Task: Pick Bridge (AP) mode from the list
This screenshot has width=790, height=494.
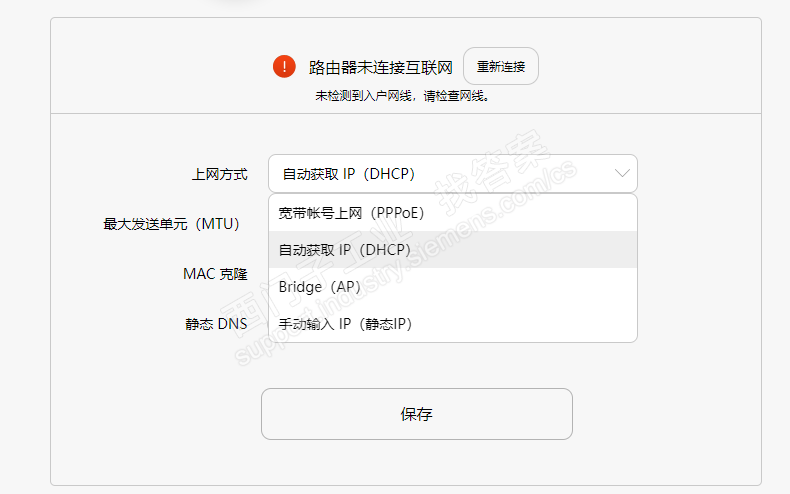Action: tap(319, 287)
